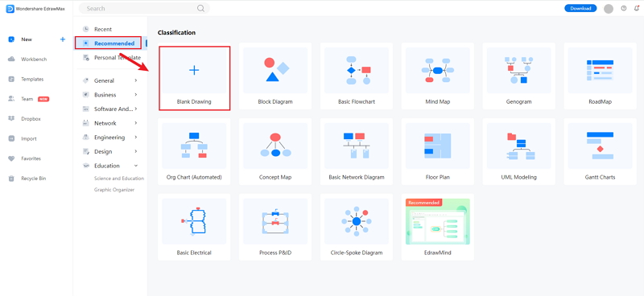
Task: Expand the Business category chevron
Action: click(x=136, y=95)
